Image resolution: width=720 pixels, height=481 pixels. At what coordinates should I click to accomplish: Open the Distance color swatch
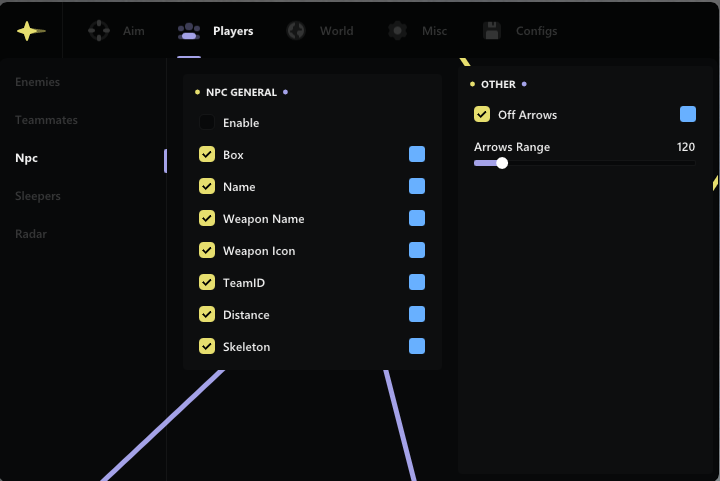pyautogui.click(x=417, y=315)
